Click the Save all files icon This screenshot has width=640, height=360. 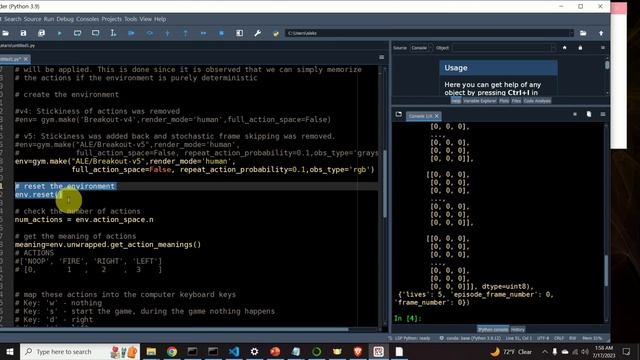[x=41, y=33]
